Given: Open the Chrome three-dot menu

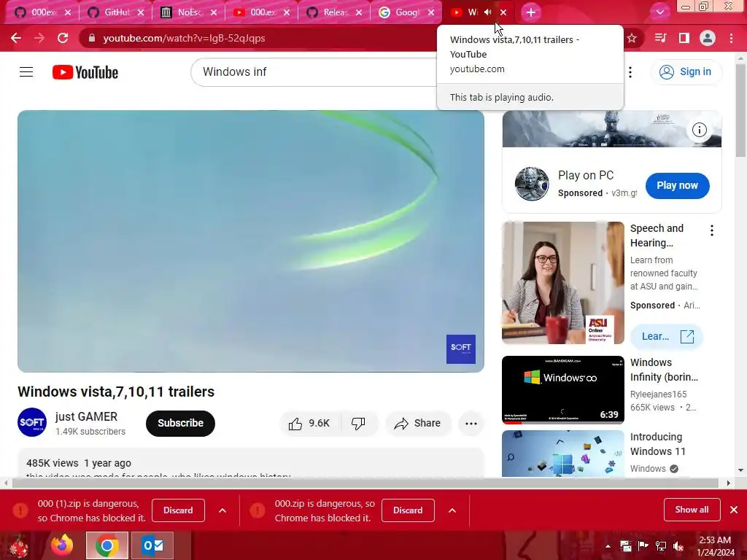Looking at the screenshot, I should coord(731,38).
